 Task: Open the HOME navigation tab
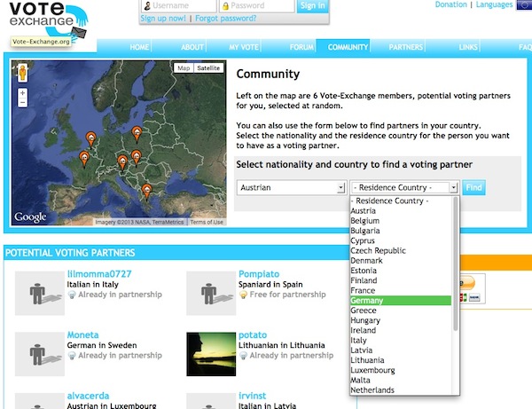(139, 47)
